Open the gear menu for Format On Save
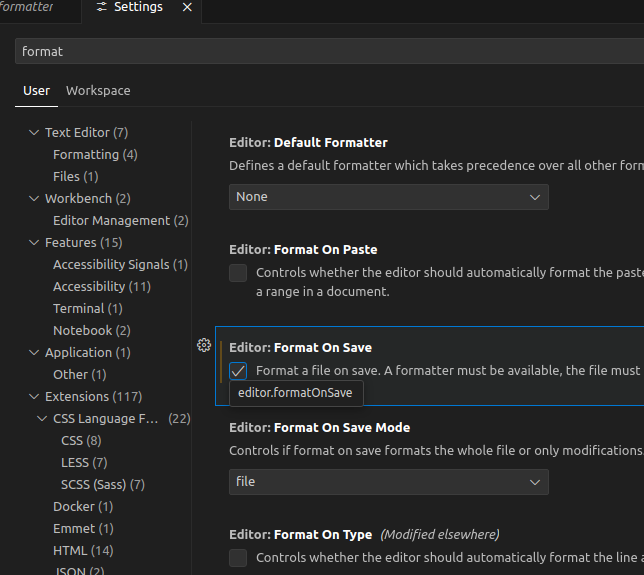Viewport: 644px width, 575px height. point(204,345)
